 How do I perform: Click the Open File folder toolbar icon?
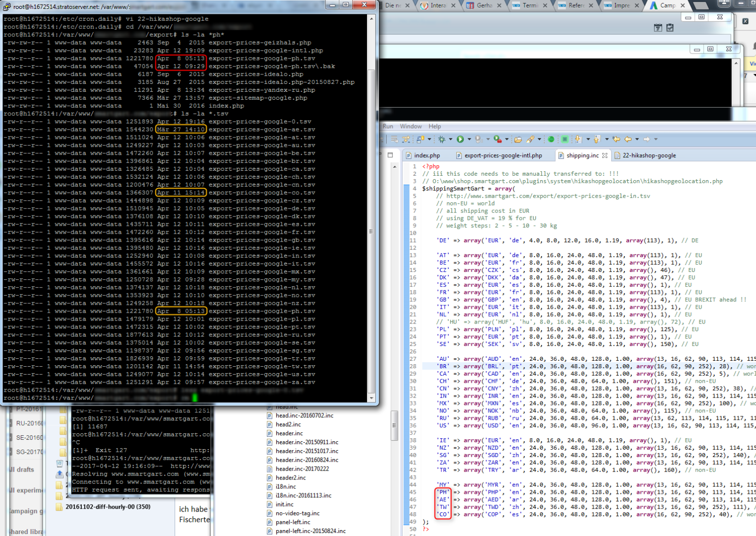coord(518,139)
